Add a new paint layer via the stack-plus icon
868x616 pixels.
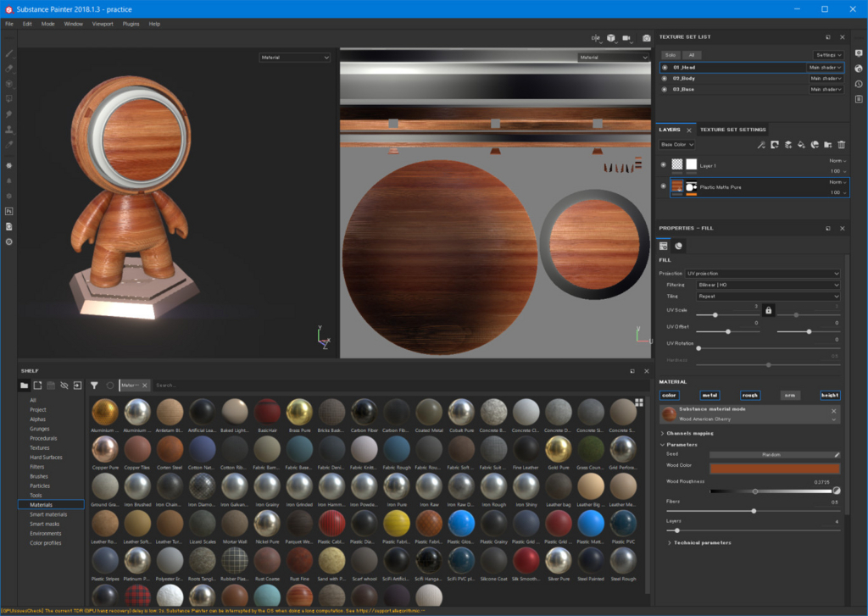click(x=788, y=145)
